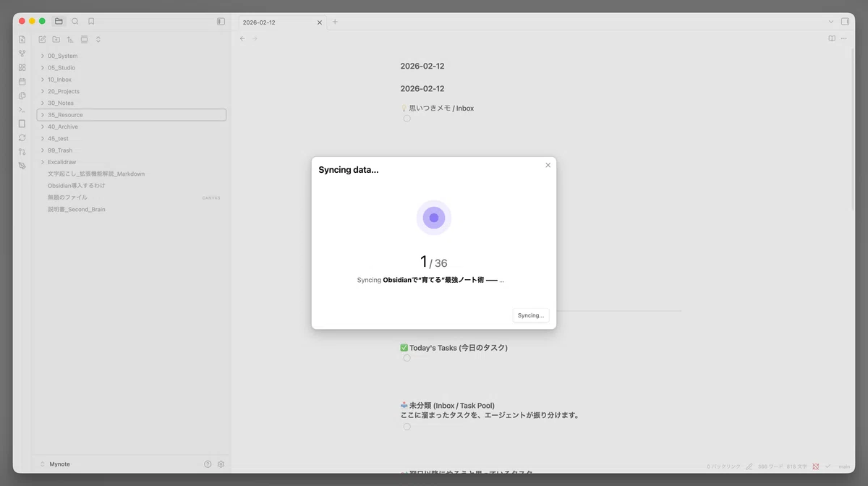Image resolution: width=868 pixels, height=486 pixels.
Task: Expand the 20_Projects folder
Action: click(x=132, y=91)
